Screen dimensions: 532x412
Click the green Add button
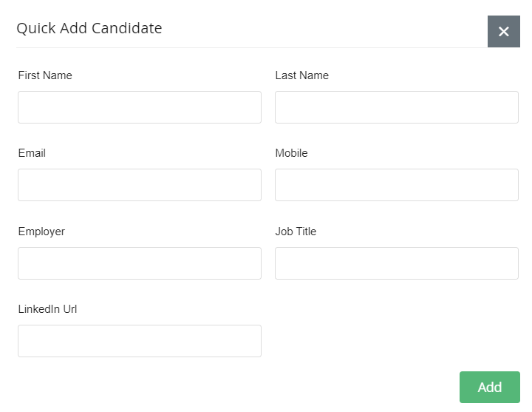coord(489,387)
